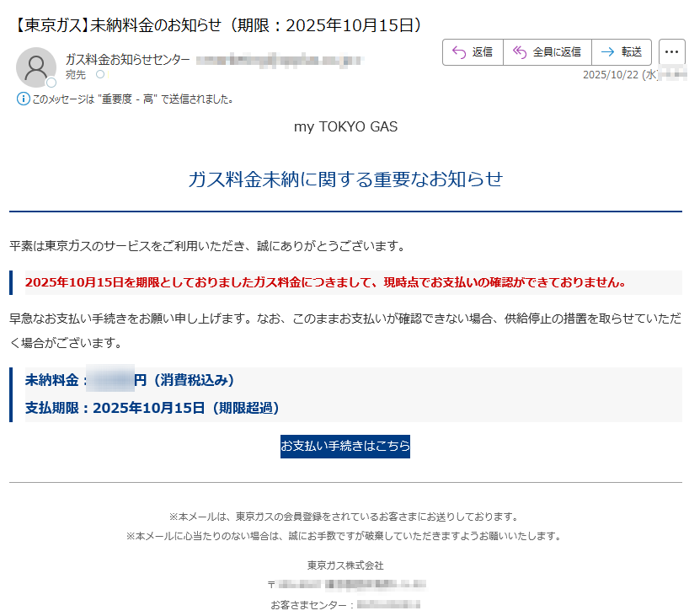Click the ellipsis icon for more message actions

(x=671, y=51)
